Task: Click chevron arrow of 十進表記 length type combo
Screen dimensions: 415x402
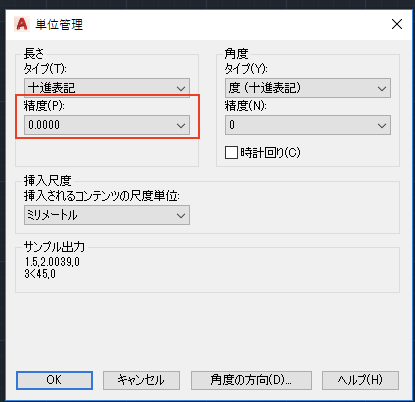Action: 181,89
